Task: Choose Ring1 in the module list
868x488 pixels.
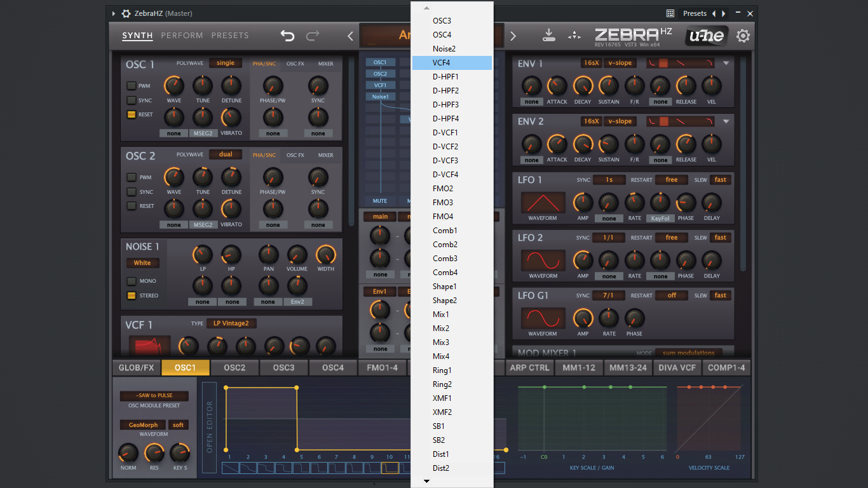Action: click(452, 370)
